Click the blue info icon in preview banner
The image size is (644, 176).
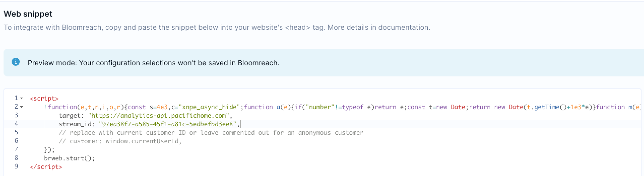pos(16,62)
